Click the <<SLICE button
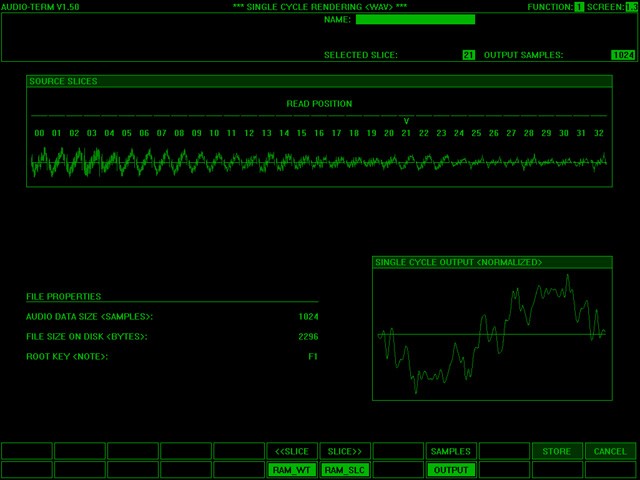 292,451
